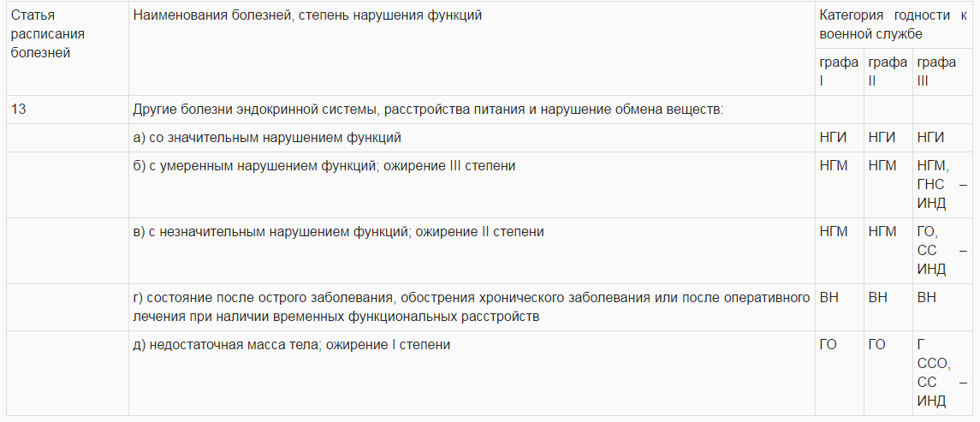Click the 'Статья расписания болезней' header cell

(x=68, y=48)
